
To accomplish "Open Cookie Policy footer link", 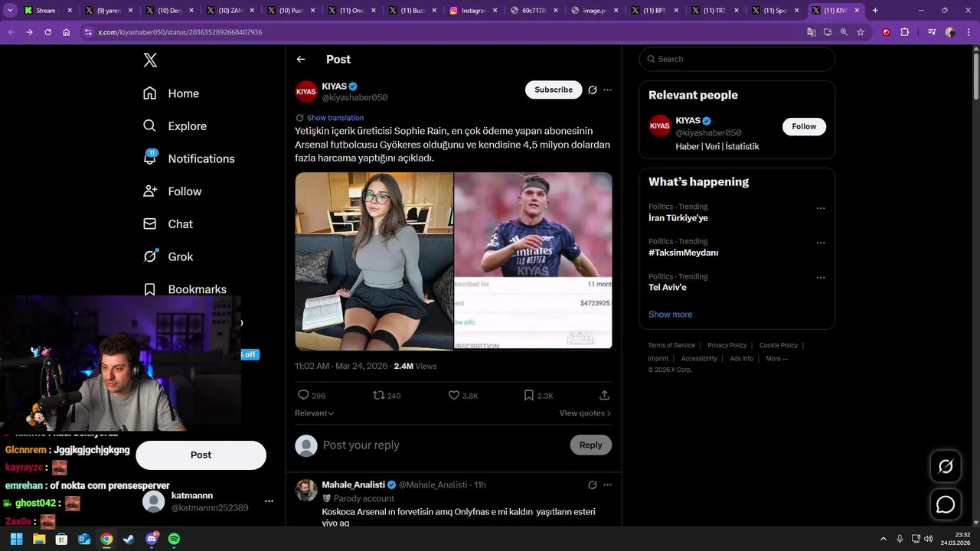I will coord(779,345).
